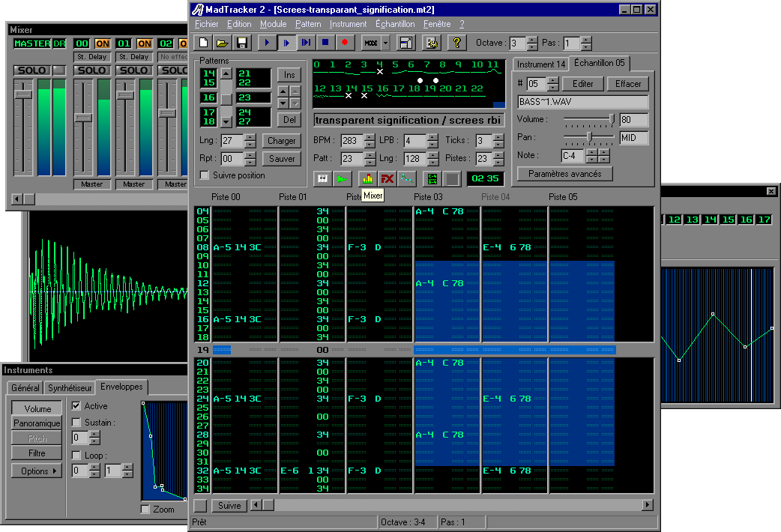This screenshot has width=781, height=532.
Task: Stop playback with the blue square button
Action: coord(325,43)
